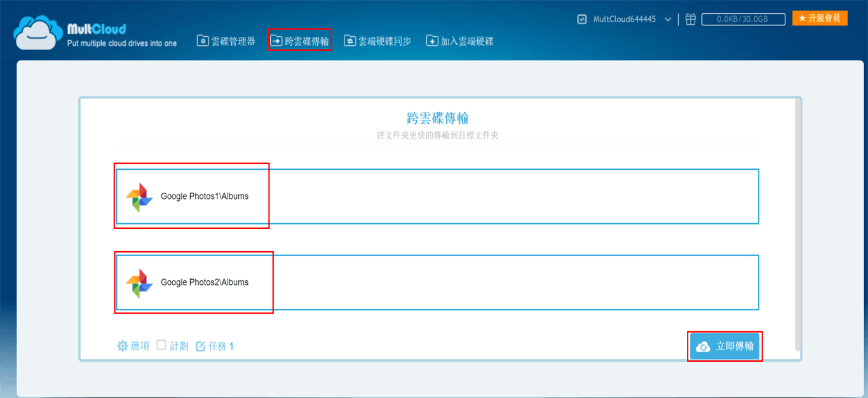The width and height of the screenshot is (868, 398).
Task: Click the 0.0KB/30.0GB storage usage bar
Action: pyautogui.click(x=743, y=19)
